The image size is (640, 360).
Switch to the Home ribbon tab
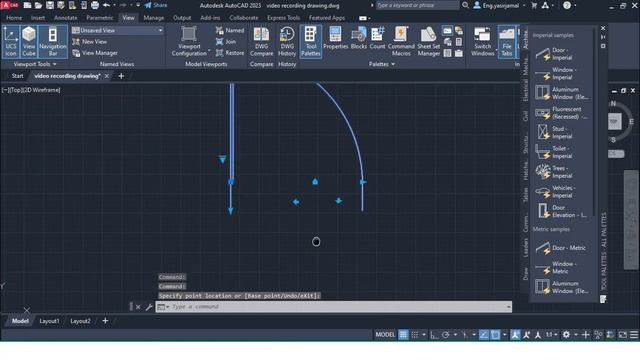(x=14, y=18)
